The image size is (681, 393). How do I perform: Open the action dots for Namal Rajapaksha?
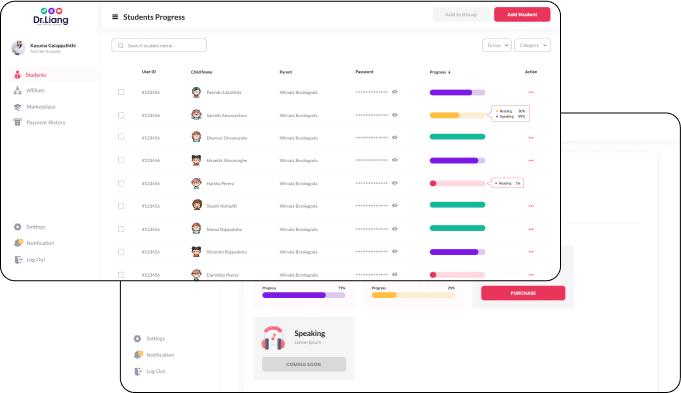[x=531, y=229]
